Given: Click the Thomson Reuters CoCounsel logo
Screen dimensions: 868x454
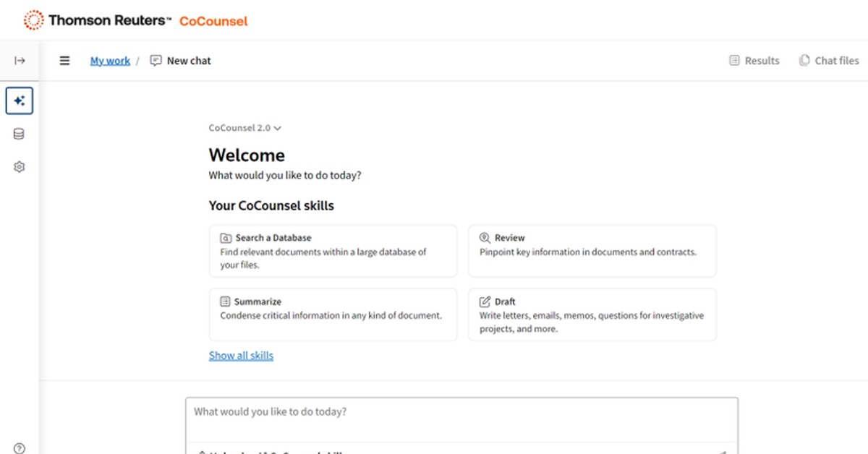Looking at the screenshot, I should click(136, 21).
